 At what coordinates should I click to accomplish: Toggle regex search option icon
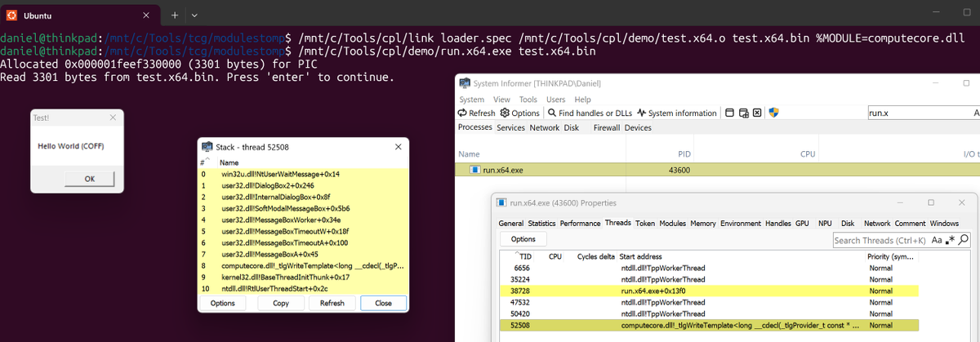pyautogui.click(x=950, y=240)
